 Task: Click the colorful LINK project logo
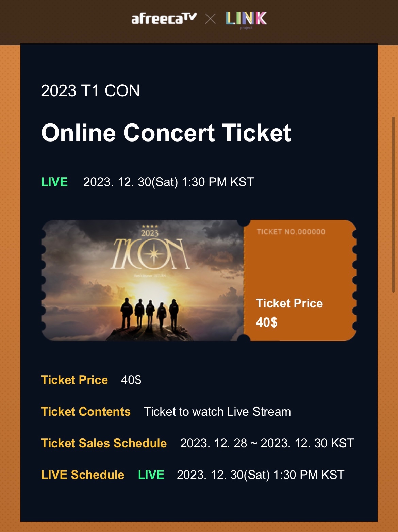[x=246, y=19]
